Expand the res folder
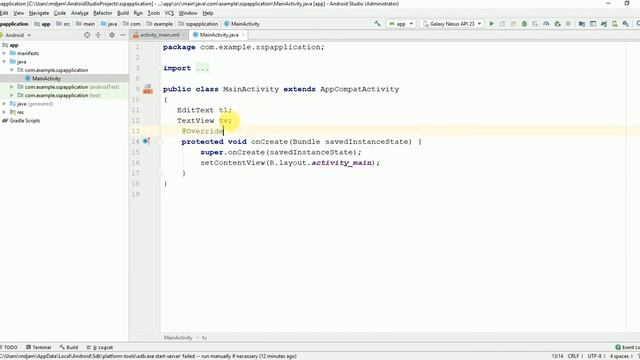 (x=4, y=112)
